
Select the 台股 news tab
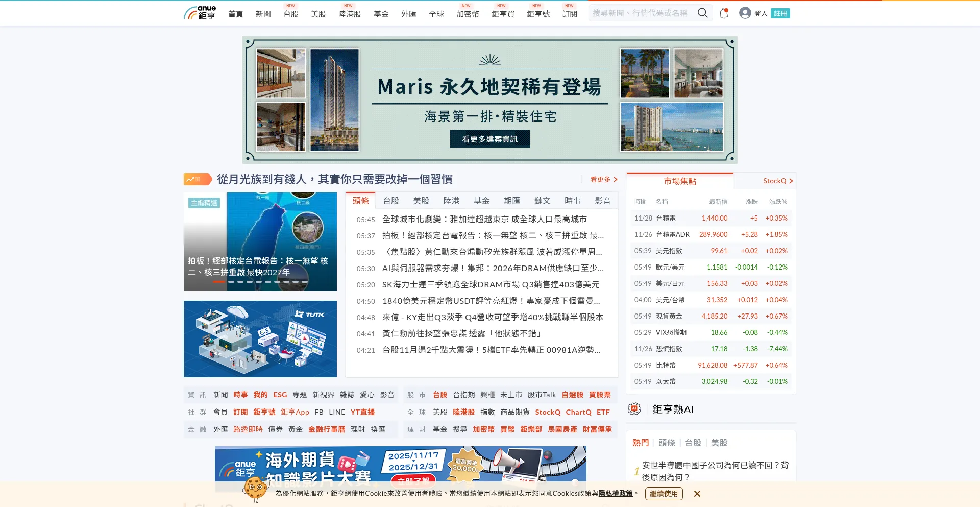click(391, 201)
